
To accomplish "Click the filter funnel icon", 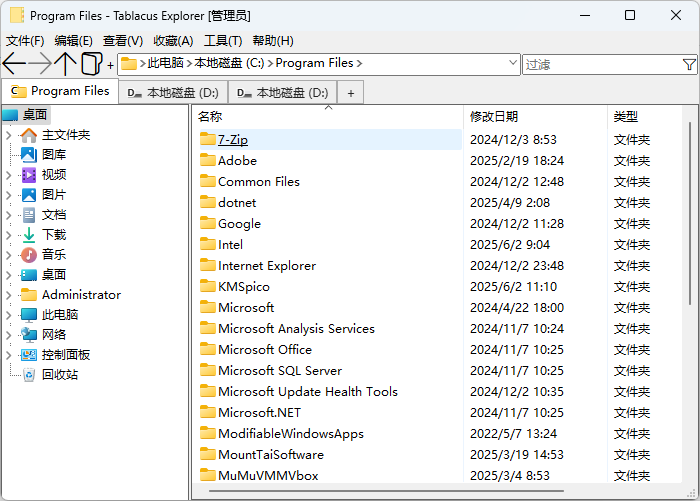I will click(x=689, y=64).
